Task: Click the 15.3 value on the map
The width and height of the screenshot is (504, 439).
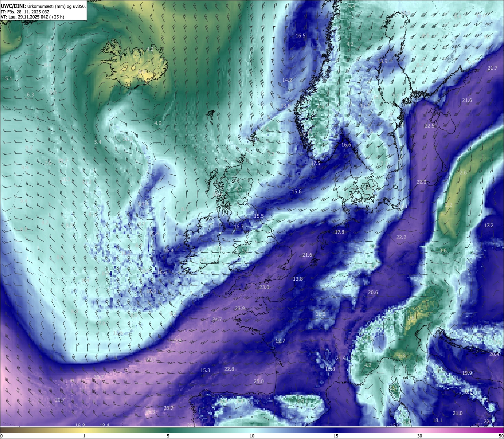Action: 205,370
